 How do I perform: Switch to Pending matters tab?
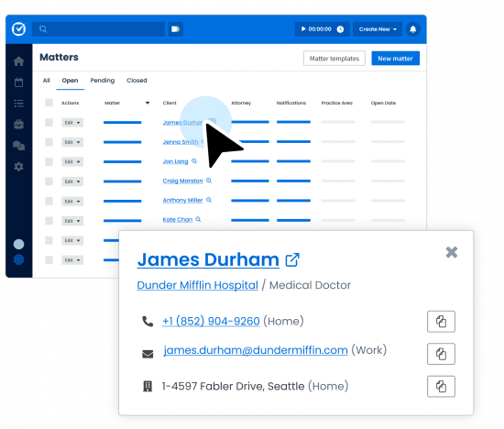(x=103, y=81)
